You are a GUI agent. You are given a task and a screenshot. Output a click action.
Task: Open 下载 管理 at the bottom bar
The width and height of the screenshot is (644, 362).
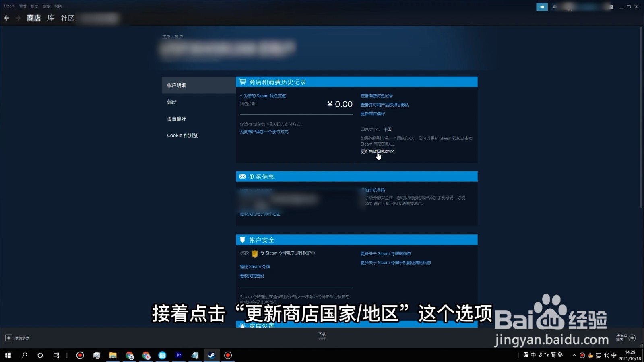322,336
